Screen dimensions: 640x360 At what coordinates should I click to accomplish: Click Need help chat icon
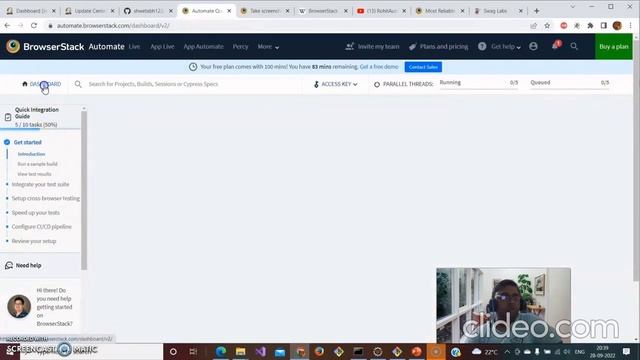click(x=9, y=265)
